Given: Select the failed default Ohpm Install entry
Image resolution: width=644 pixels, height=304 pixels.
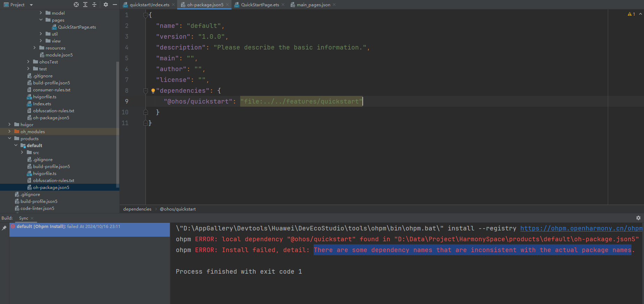Looking at the screenshot, I should tap(89, 230).
